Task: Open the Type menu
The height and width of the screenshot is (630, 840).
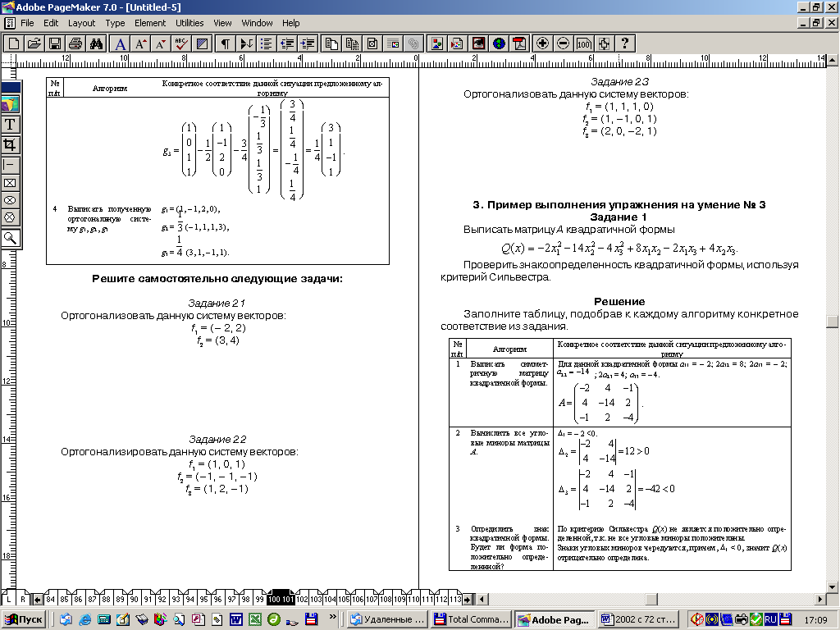Action: coord(115,23)
